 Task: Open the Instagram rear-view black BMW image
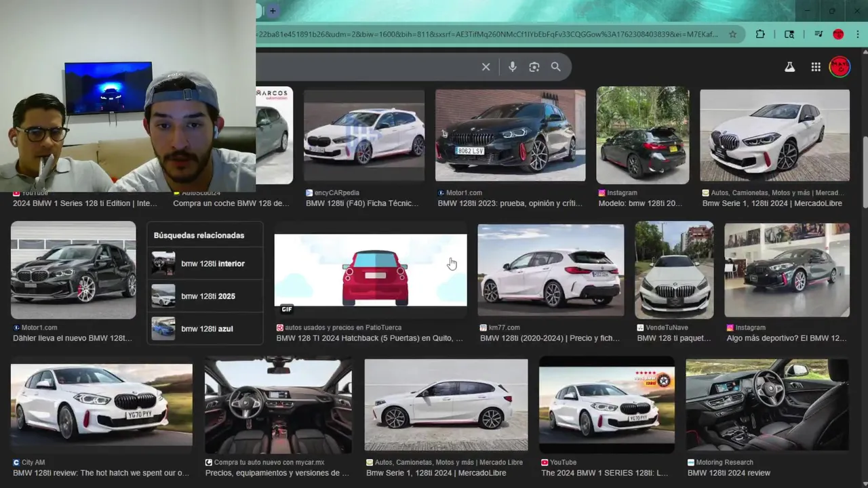[642, 135]
